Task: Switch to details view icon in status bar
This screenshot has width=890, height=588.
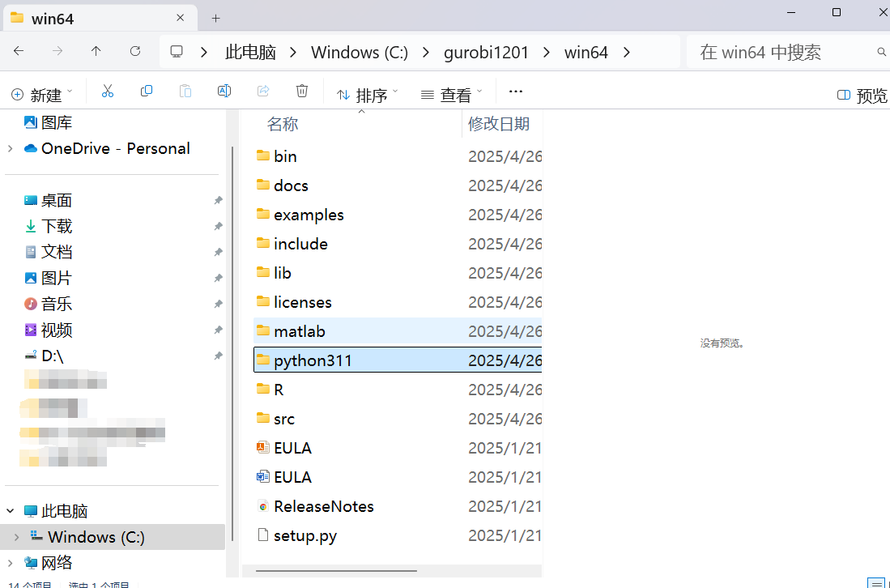Action: (875, 583)
